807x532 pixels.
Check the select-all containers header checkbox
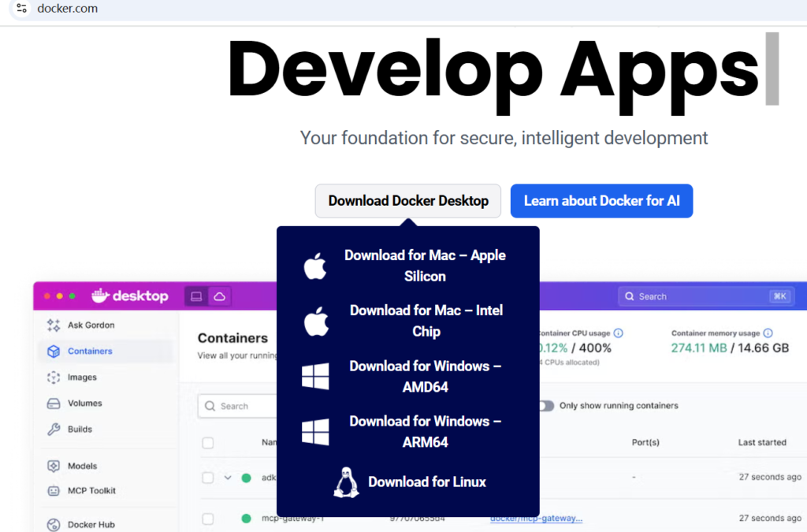click(208, 443)
